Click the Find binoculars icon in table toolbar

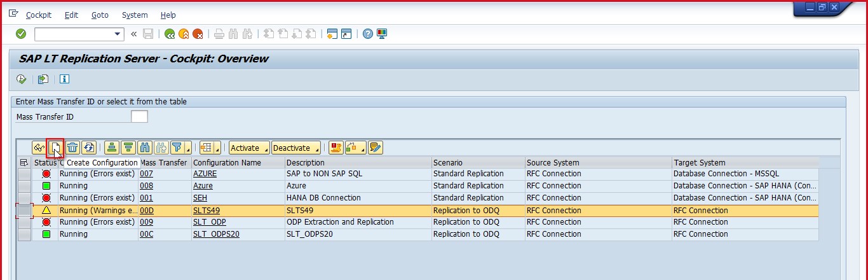point(145,148)
